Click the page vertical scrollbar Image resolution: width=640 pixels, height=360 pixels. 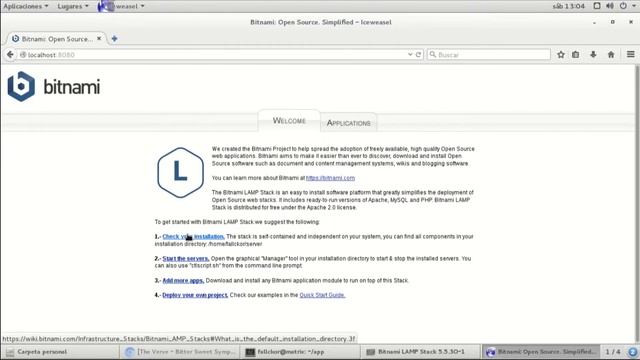[637, 204]
